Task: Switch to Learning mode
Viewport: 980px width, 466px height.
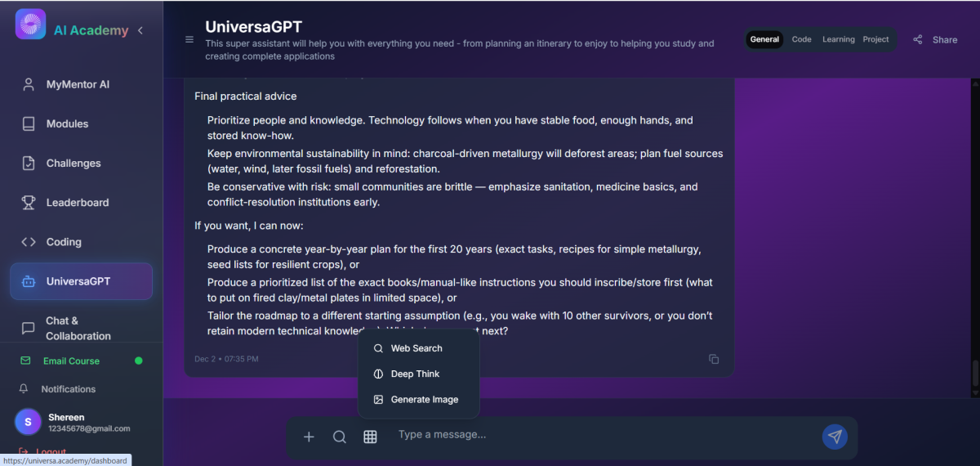Action: tap(838, 39)
